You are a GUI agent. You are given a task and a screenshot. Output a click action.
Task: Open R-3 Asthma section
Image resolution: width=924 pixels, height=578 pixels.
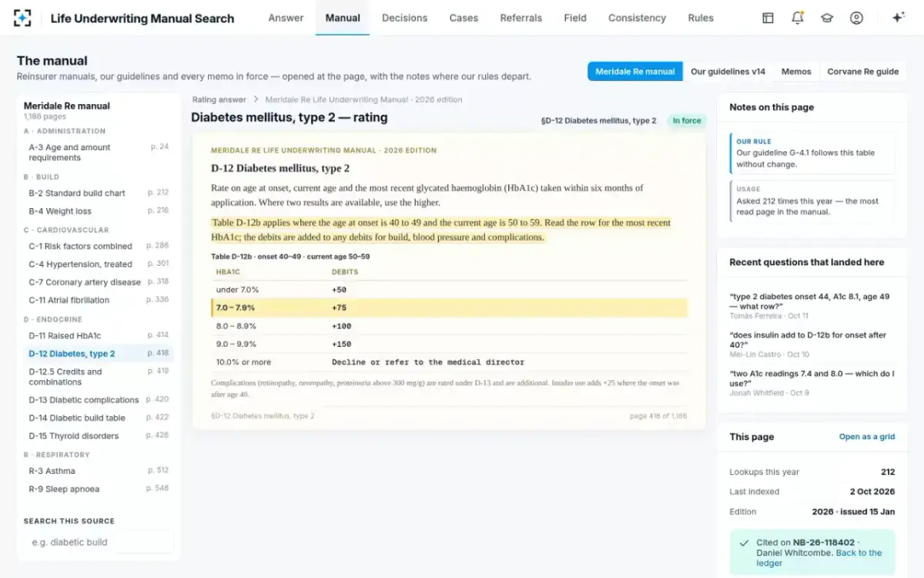[99, 471]
